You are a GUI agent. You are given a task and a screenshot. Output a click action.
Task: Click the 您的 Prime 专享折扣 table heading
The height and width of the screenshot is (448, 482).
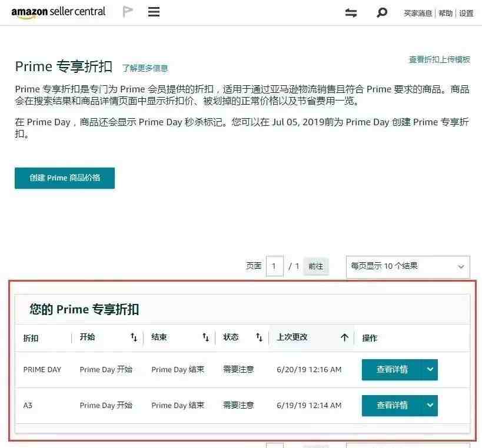pos(84,309)
